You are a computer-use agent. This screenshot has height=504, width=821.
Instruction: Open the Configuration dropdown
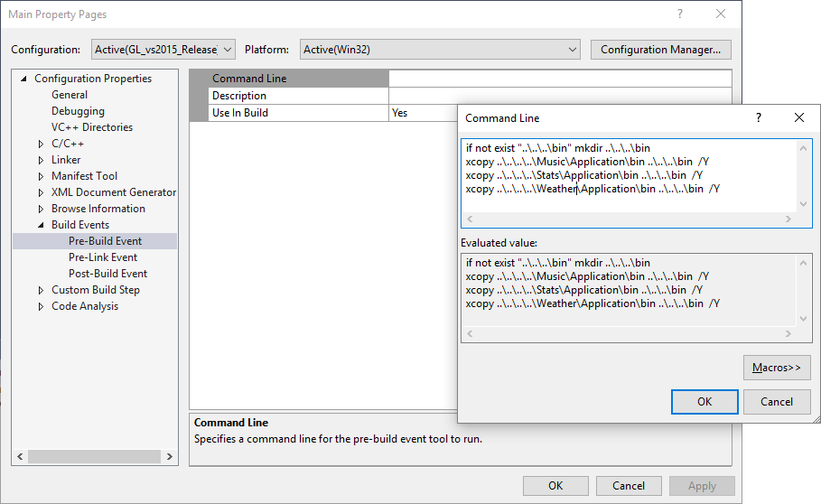coord(163,50)
